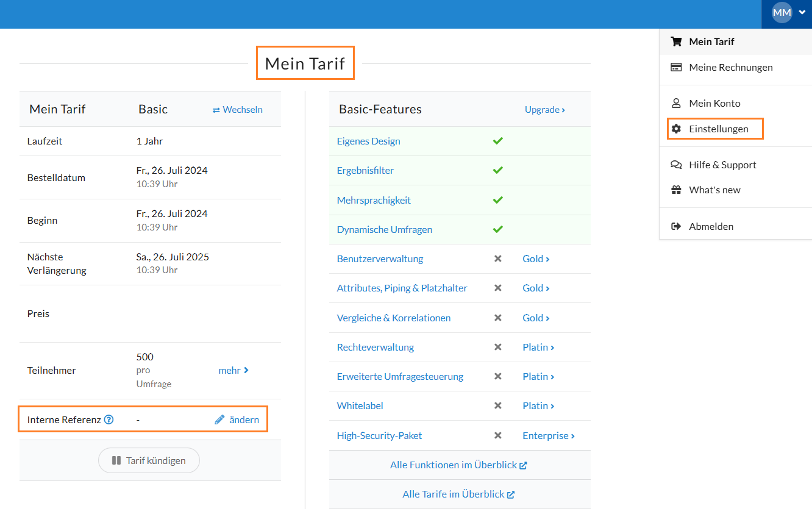The width and height of the screenshot is (812, 514).
Task: Open the Eigenes Design feature link
Action: [x=368, y=141]
